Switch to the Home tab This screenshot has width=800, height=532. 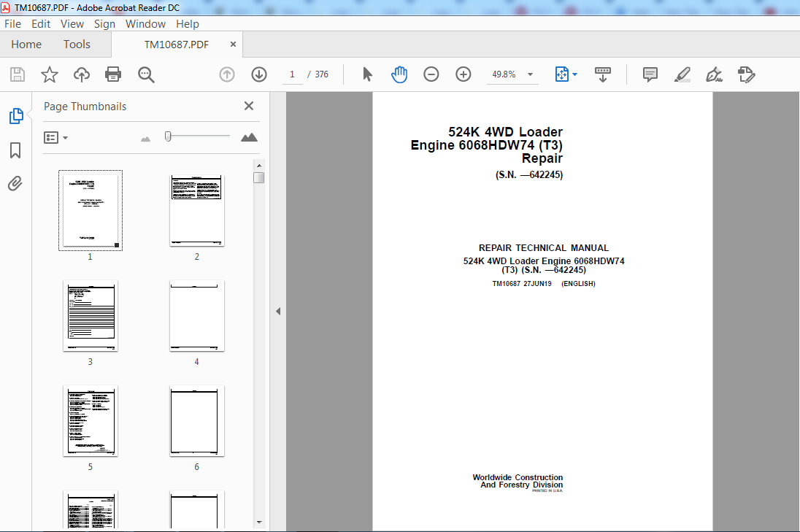coord(26,45)
